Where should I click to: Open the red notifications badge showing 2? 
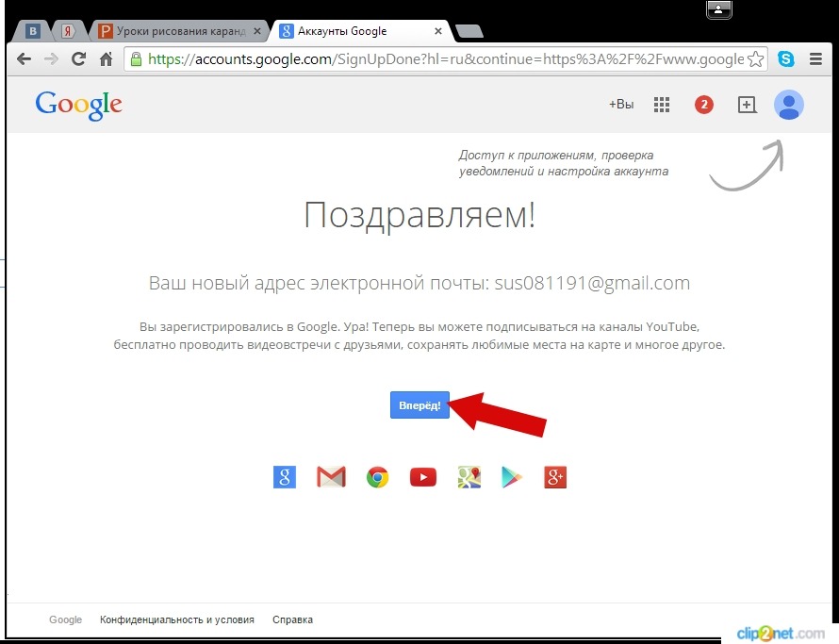coord(704,105)
